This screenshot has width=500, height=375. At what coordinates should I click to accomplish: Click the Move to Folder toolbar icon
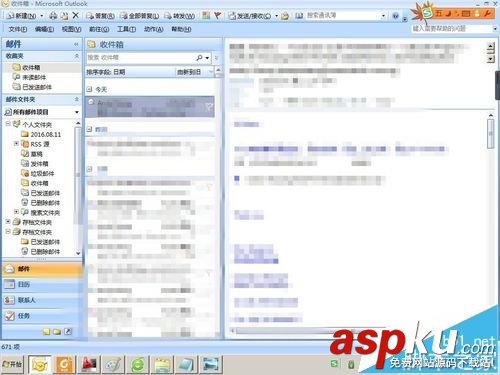pyautogui.click(x=64, y=15)
